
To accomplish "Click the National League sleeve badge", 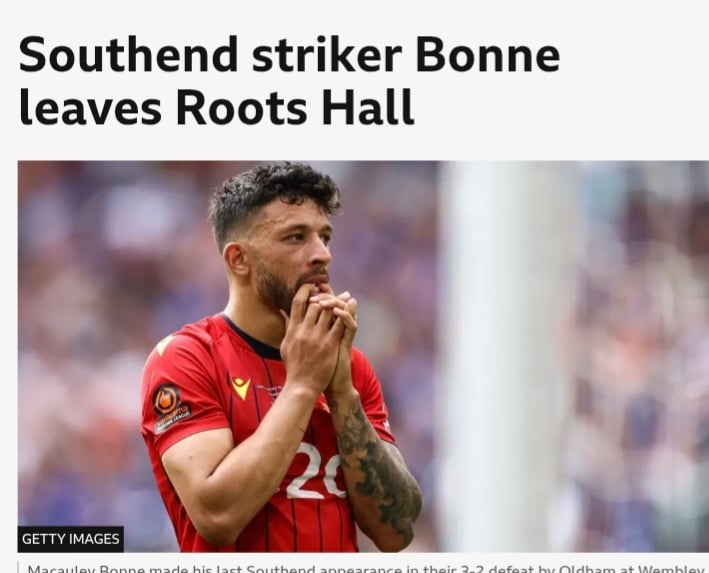I will 170,408.
